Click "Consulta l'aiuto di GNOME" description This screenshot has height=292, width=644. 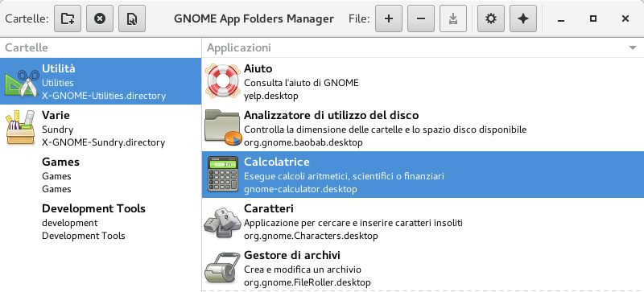[x=301, y=83]
